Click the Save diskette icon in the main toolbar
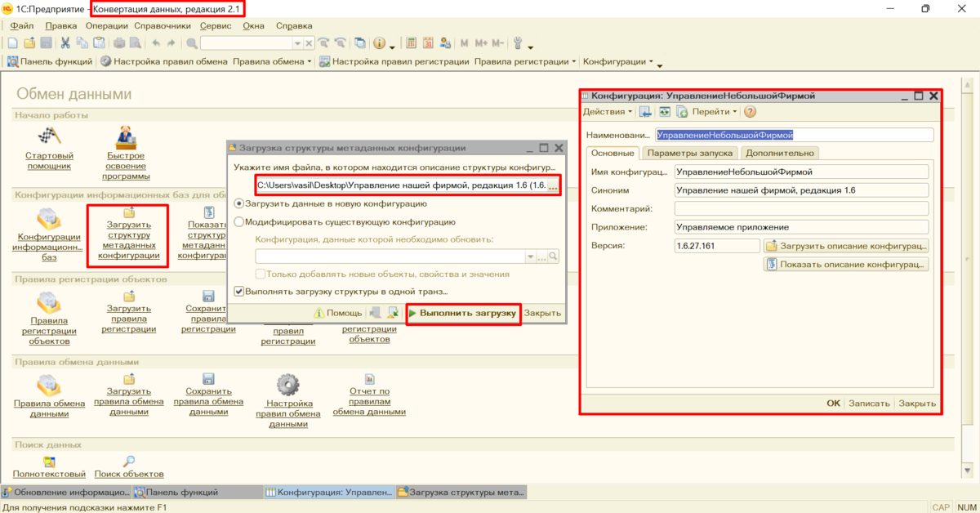This screenshot has height=513, width=980. point(46,42)
